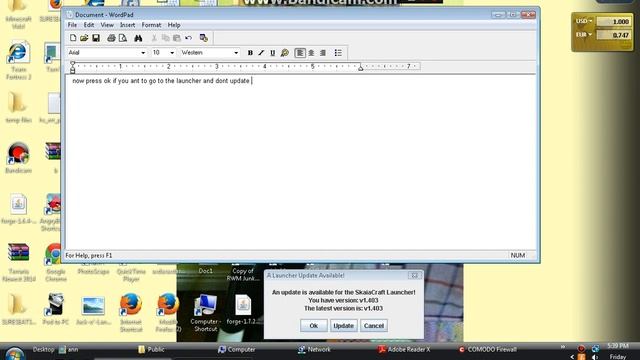
Task: Paste clipboard using WordPad paste icon
Action: pyautogui.click(x=177, y=38)
